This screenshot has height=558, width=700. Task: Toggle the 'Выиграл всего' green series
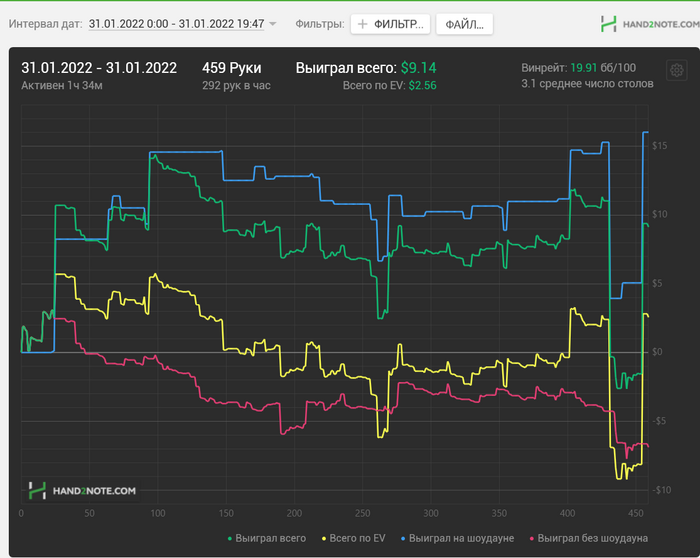click(x=271, y=538)
